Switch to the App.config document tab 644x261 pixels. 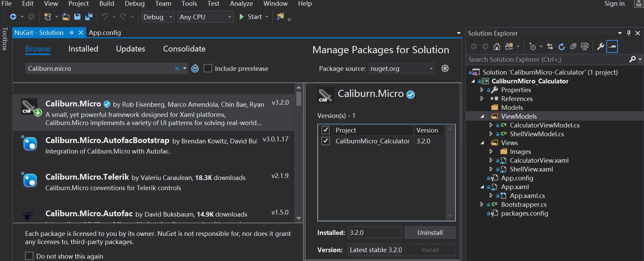click(105, 33)
